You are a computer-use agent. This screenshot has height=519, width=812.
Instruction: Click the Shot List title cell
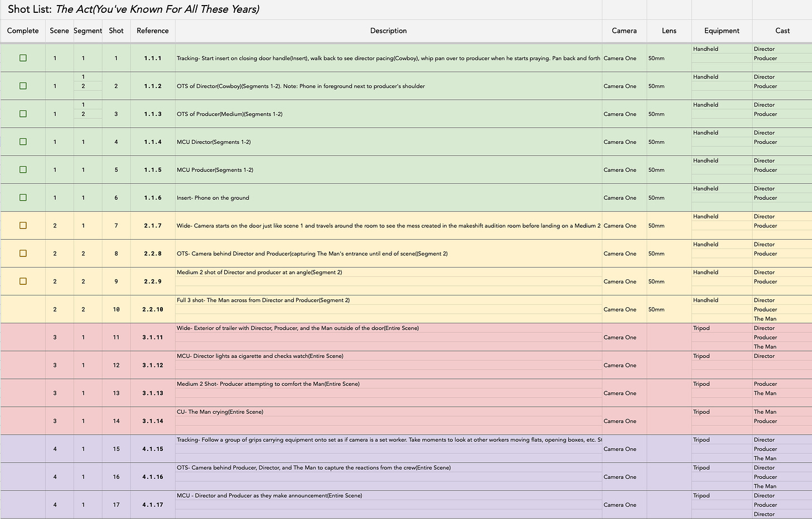pos(301,9)
